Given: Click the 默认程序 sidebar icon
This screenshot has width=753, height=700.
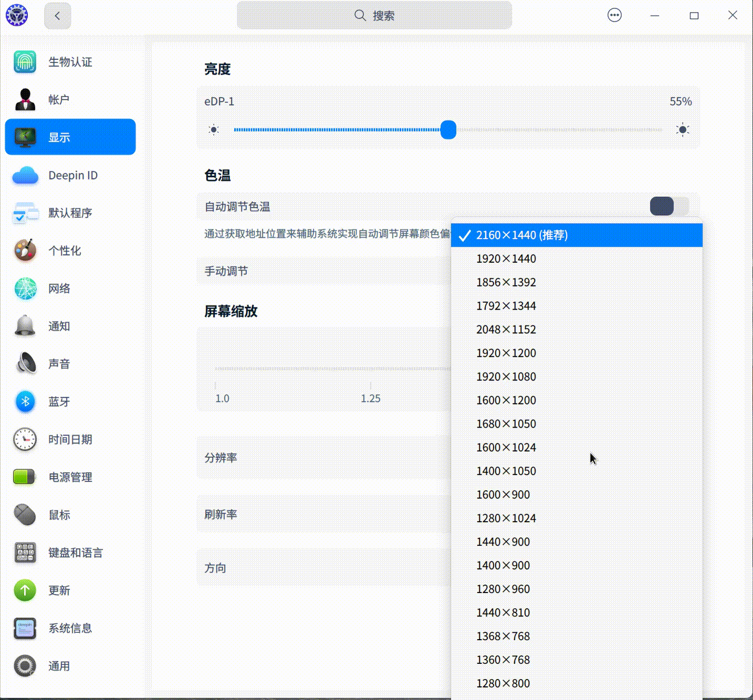Looking at the screenshot, I should point(70,213).
